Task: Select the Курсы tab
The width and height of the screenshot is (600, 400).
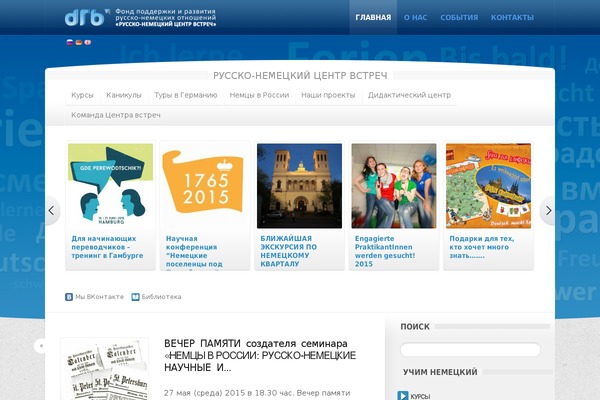Action: pos(82,95)
